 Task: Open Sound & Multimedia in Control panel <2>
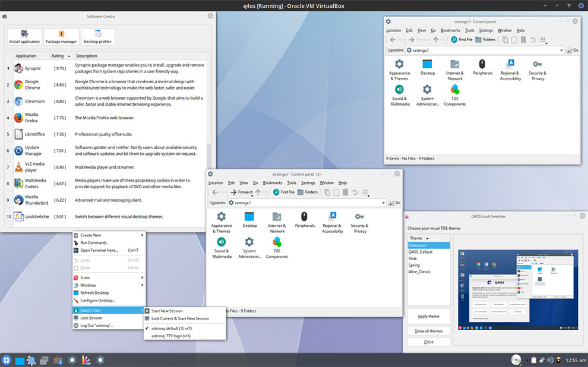tap(222, 248)
